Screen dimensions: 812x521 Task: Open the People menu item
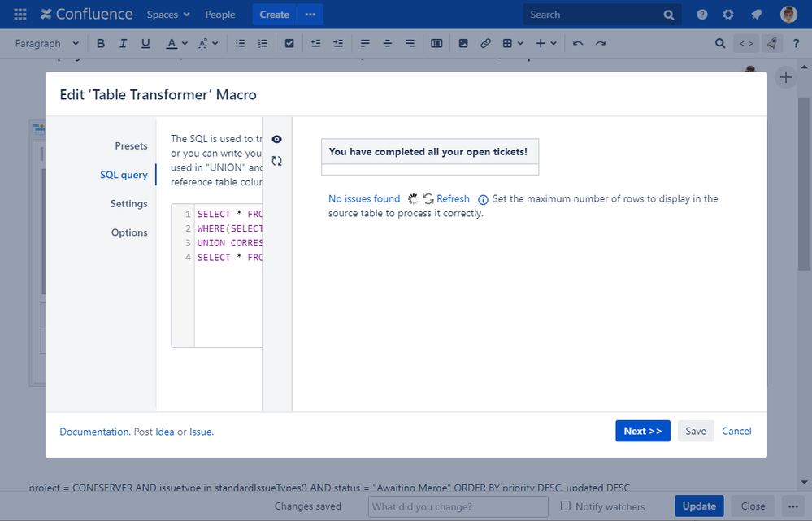click(220, 15)
